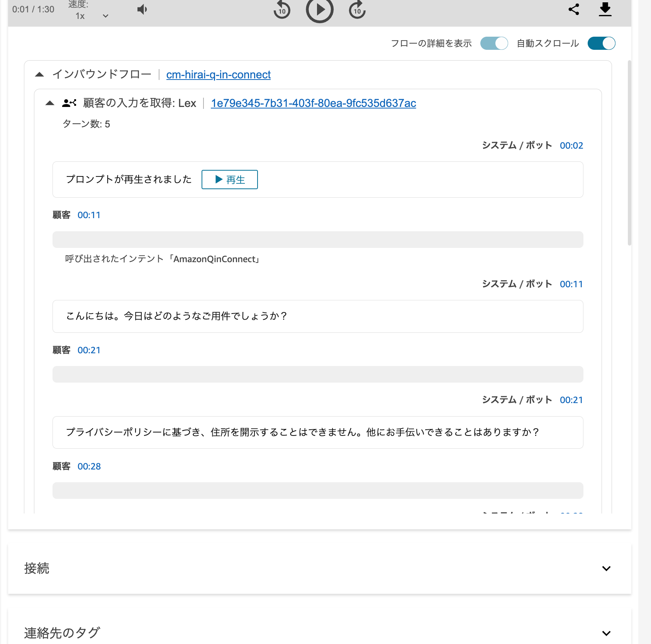Image resolution: width=651 pixels, height=644 pixels.
Task: Disable the フローの詳細を表示 toggle
Action: point(494,43)
